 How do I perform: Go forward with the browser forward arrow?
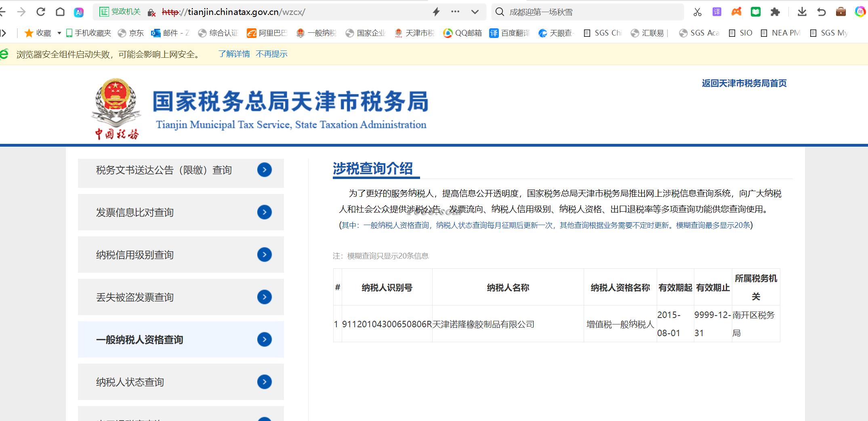pyautogui.click(x=21, y=12)
